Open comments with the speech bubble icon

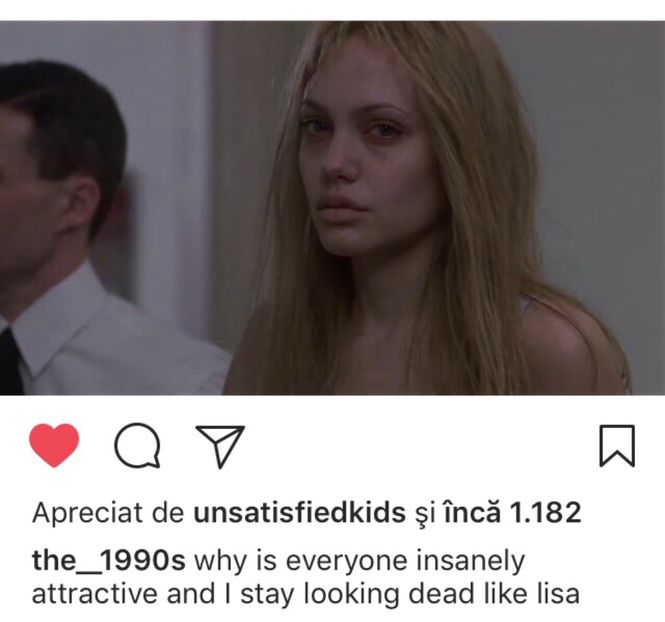point(137,445)
